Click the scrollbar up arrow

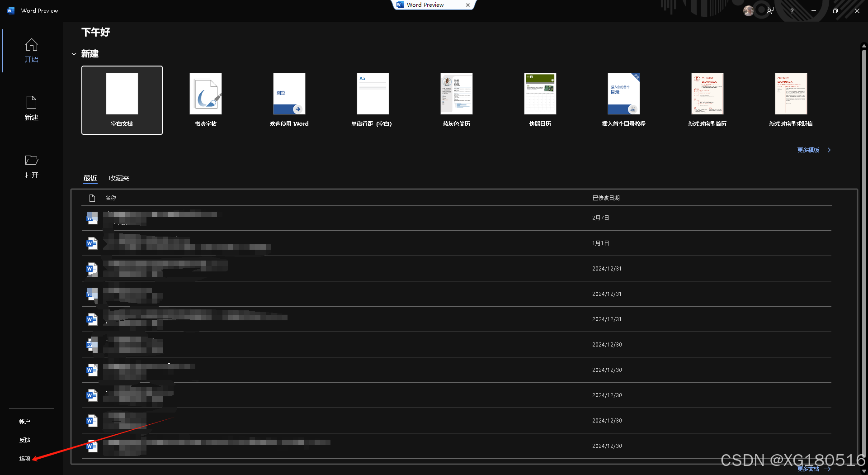click(x=864, y=46)
